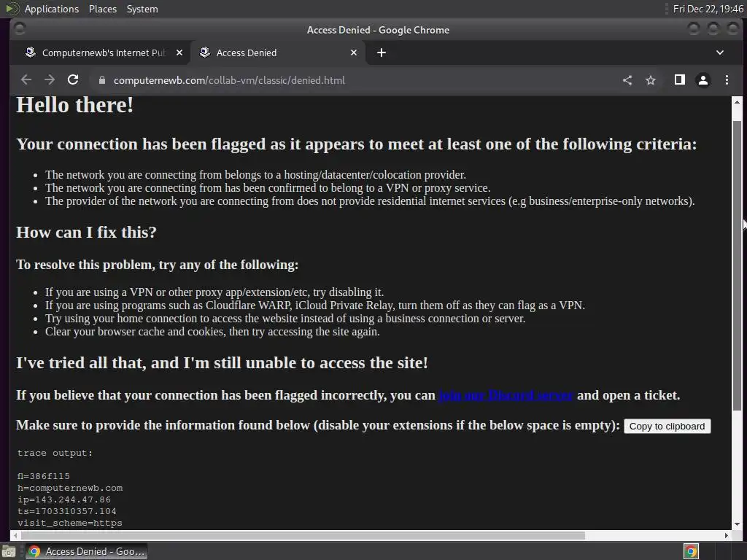
Task: Expand the tab search dropdown
Action: pyautogui.click(x=720, y=52)
